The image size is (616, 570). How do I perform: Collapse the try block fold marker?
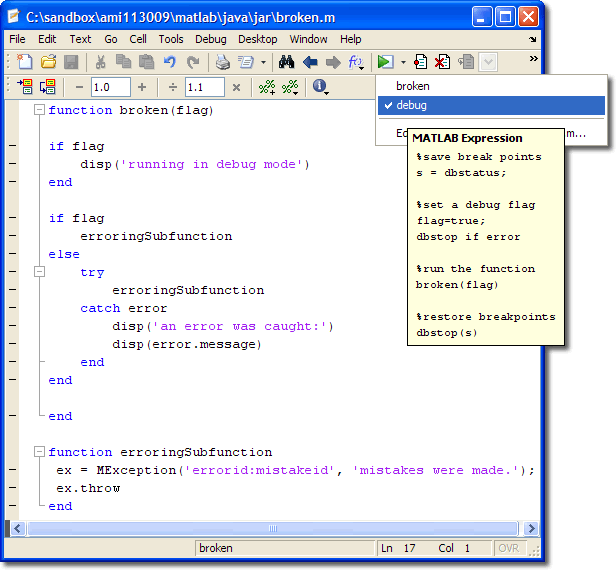click(39, 272)
